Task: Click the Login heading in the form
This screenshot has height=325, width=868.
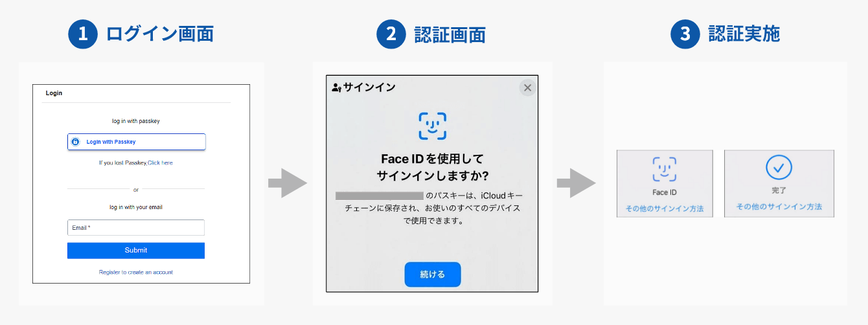Action: tap(54, 93)
